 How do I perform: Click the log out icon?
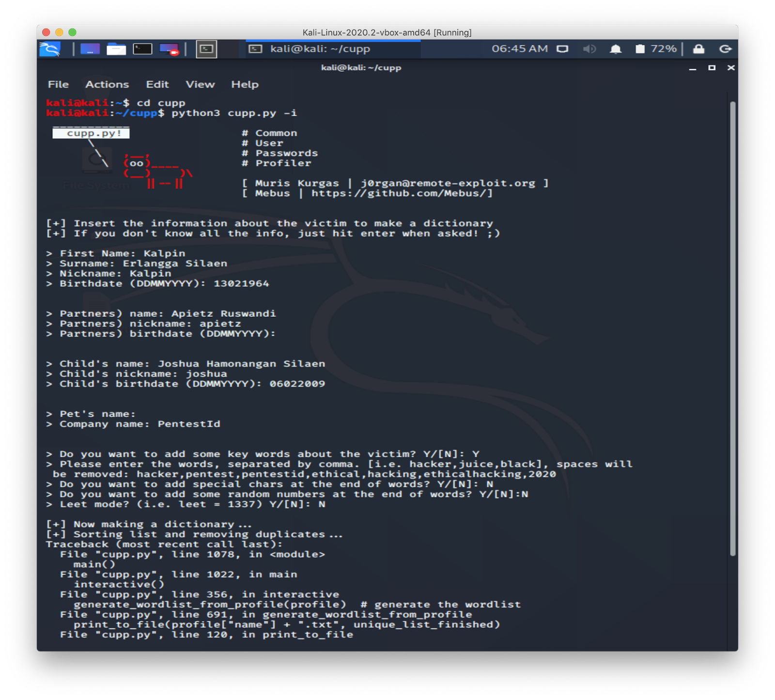725,49
